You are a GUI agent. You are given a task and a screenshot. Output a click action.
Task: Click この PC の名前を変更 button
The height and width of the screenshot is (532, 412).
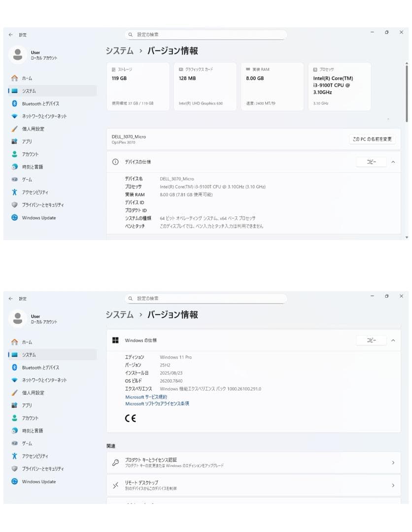[372, 139]
